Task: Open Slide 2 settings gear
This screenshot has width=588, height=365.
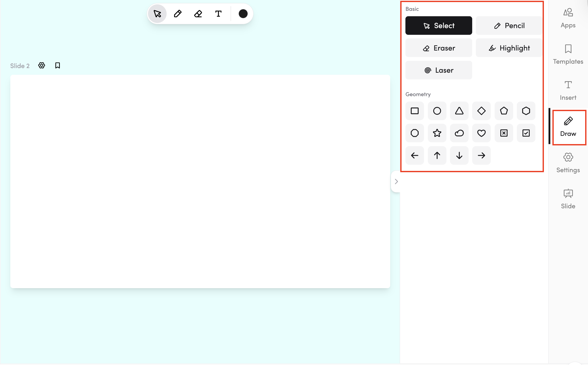Action: (x=42, y=65)
